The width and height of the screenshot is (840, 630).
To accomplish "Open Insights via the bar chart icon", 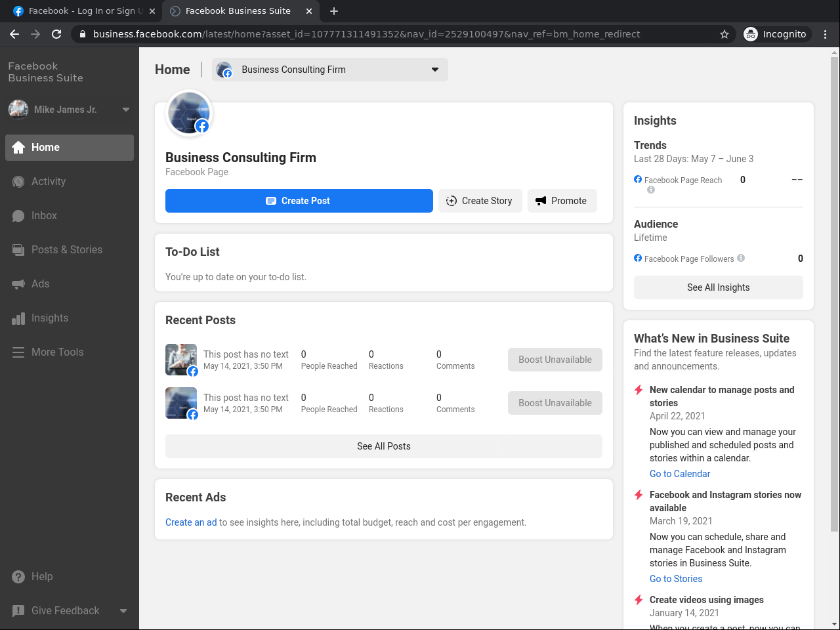I will pyautogui.click(x=18, y=318).
